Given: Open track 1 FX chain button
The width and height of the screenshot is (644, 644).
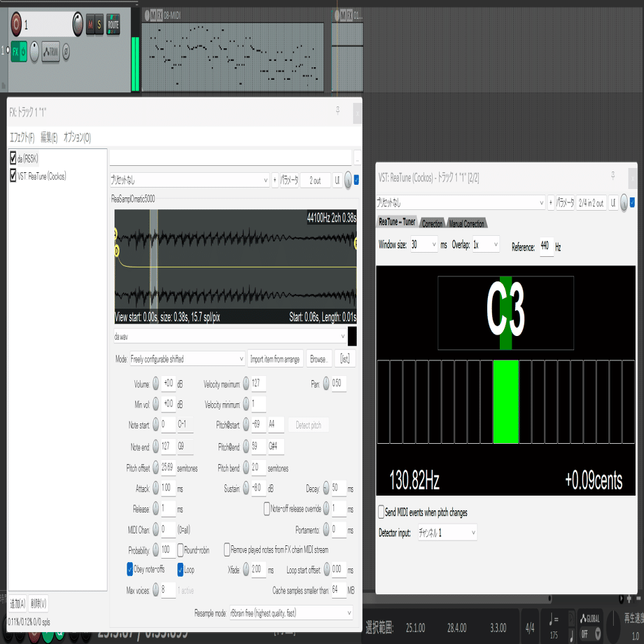Looking at the screenshot, I should point(15,52).
